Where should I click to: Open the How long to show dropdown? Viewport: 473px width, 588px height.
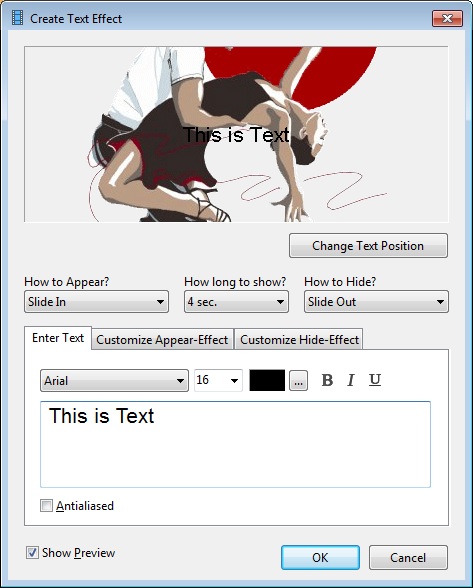tap(236, 302)
